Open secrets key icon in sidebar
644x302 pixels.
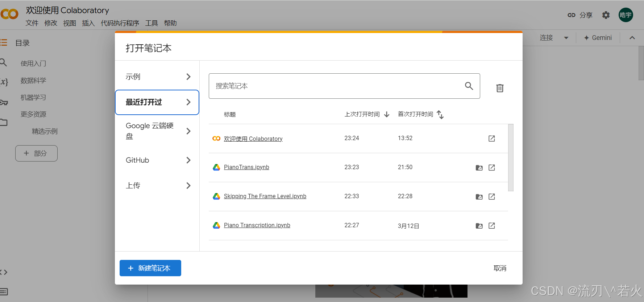[4, 102]
